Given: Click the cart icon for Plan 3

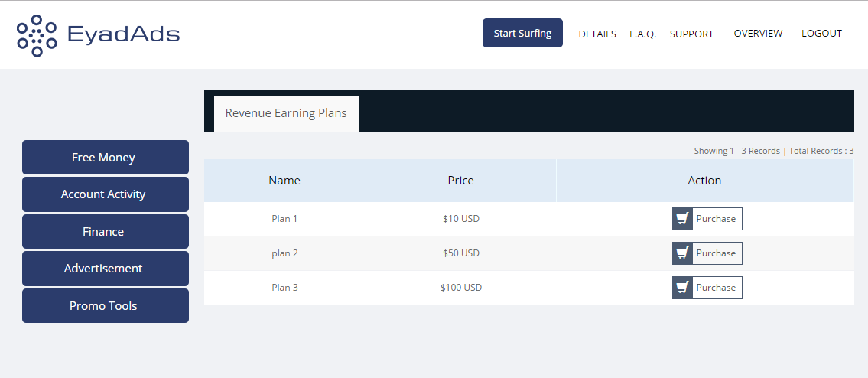Looking at the screenshot, I should click(683, 288).
